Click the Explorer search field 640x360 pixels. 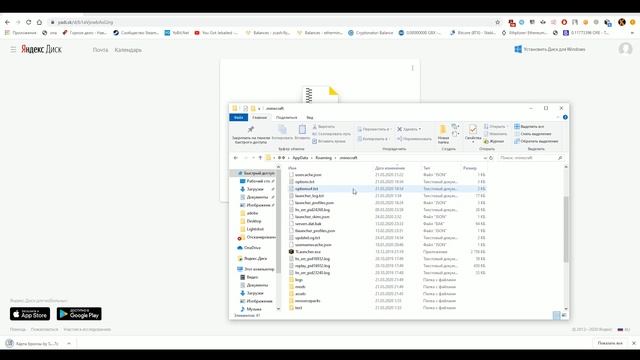(531, 158)
